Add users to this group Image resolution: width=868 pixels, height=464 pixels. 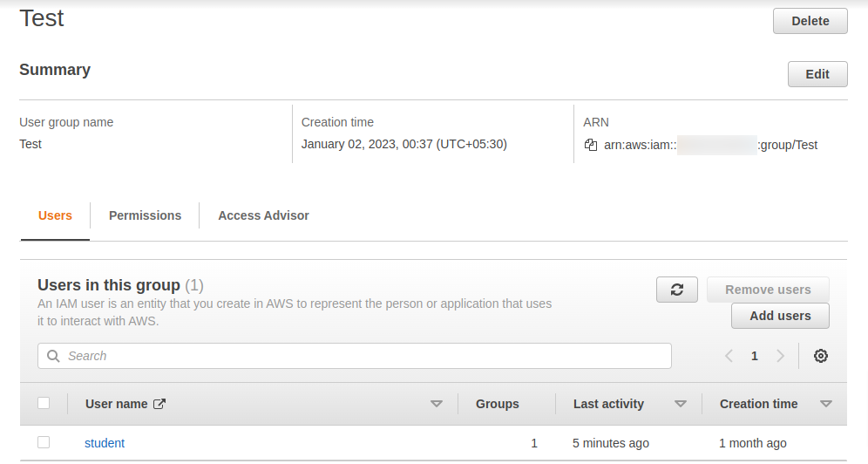(x=780, y=316)
